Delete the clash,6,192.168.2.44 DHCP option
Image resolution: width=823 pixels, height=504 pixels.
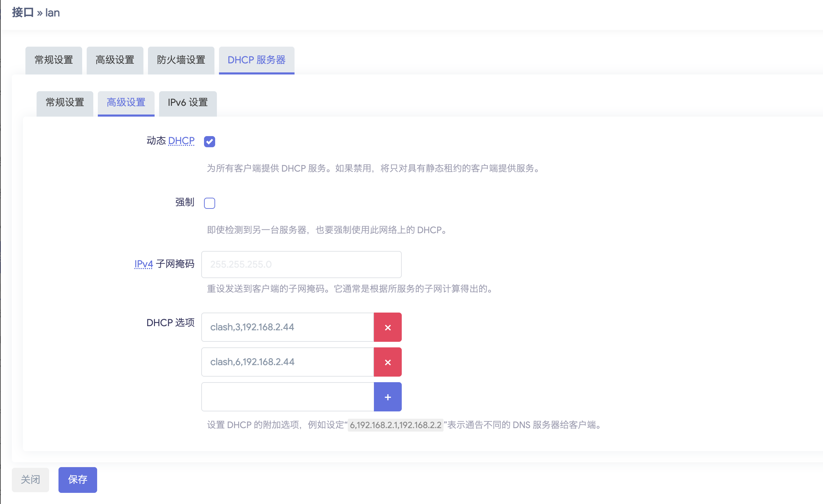387,362
